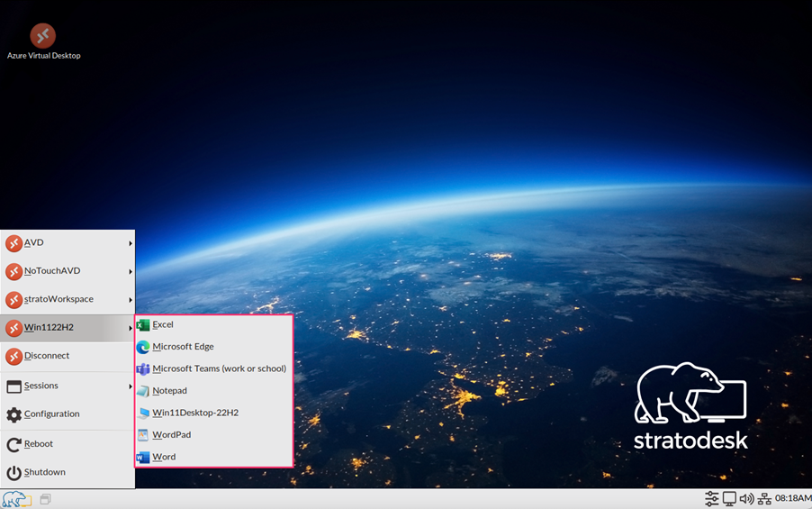Click the red AVD remote desktop icon
This screenshot has width=812, height=509.
point(14,243)
